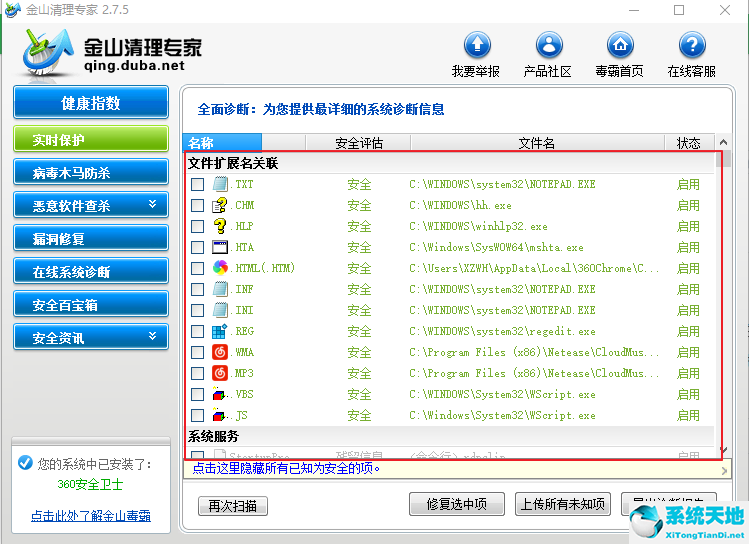749x544 pixels.
Task: Click 系统服务 group header
Action: (213, 436)
